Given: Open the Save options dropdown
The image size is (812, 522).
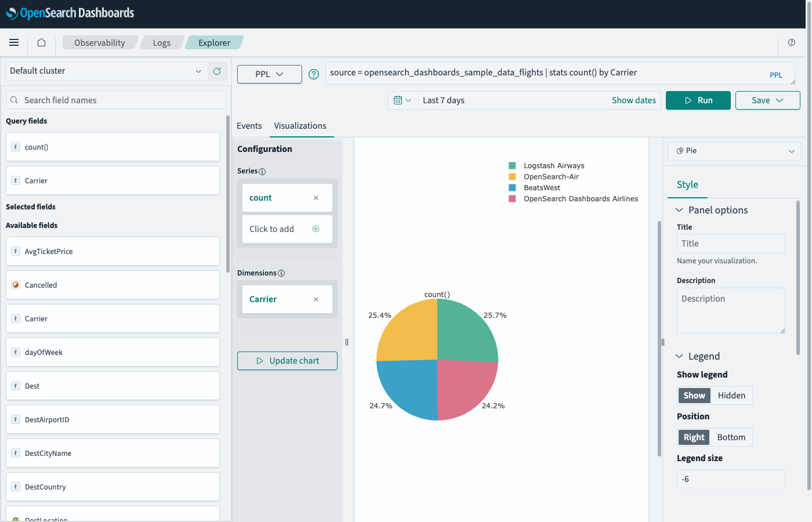Looking at the screenshot, I should click(768, 100).
